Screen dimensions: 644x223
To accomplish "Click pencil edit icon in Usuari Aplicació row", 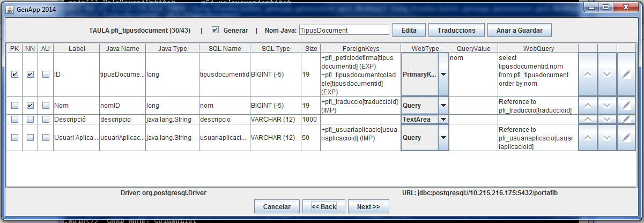I will [626, 138].
